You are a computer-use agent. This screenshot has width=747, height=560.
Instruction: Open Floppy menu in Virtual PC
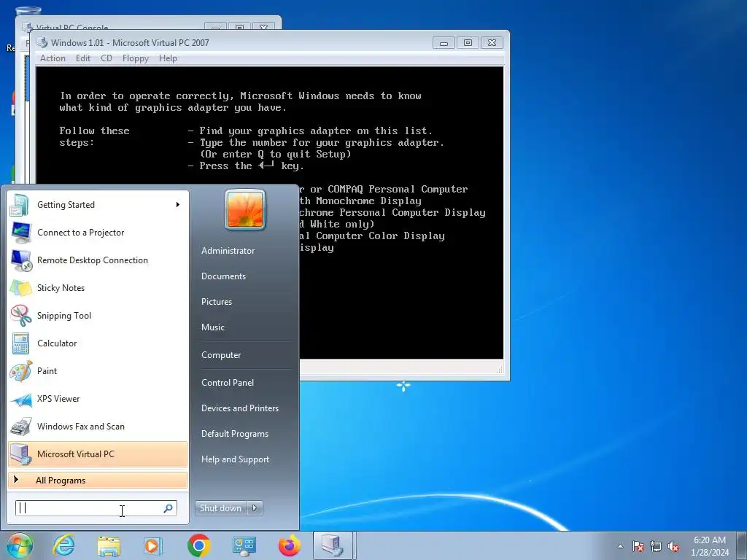pos(136,58)
